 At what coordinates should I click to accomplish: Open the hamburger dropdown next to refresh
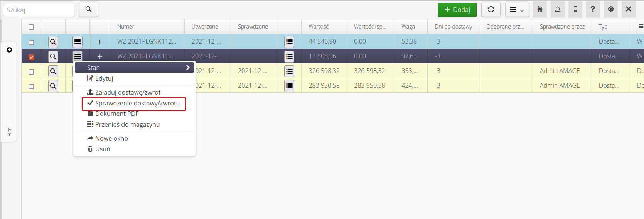coord(517,10)
